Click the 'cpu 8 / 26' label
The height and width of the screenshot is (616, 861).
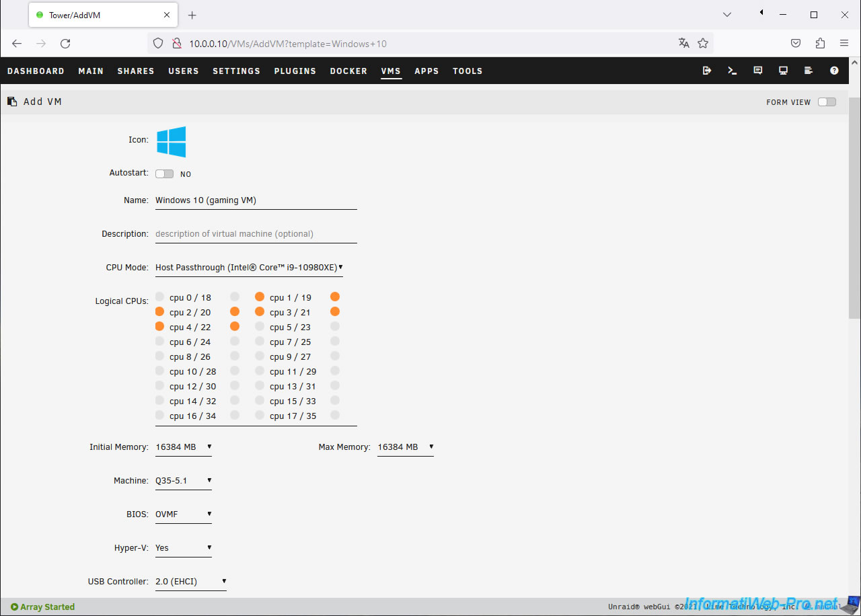tap(190, 356)
